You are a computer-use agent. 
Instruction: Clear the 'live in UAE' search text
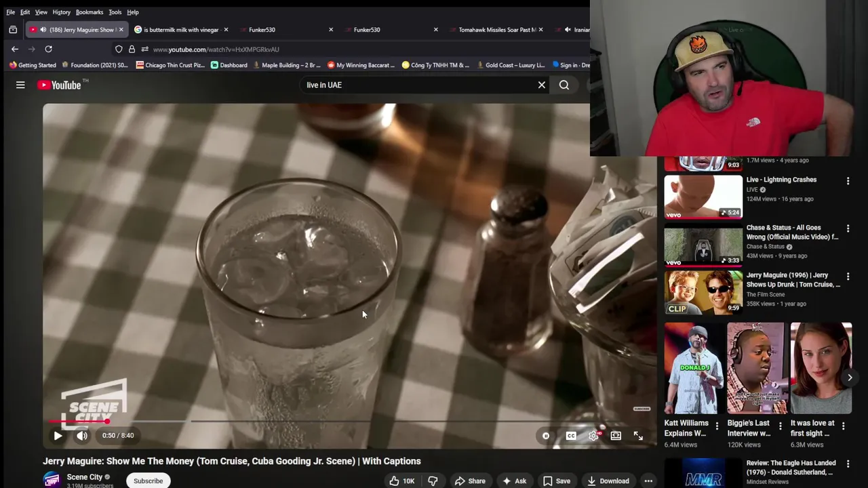pyautogui.click(x=542, y=85)
